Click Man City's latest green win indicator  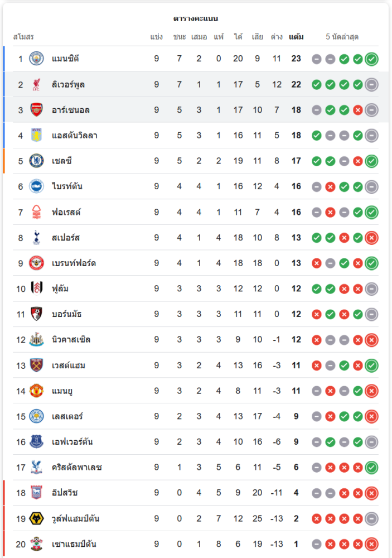click(x=371, y=59)
